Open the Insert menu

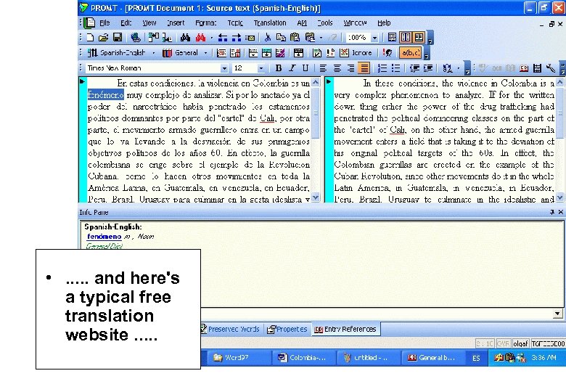[176, 23]
